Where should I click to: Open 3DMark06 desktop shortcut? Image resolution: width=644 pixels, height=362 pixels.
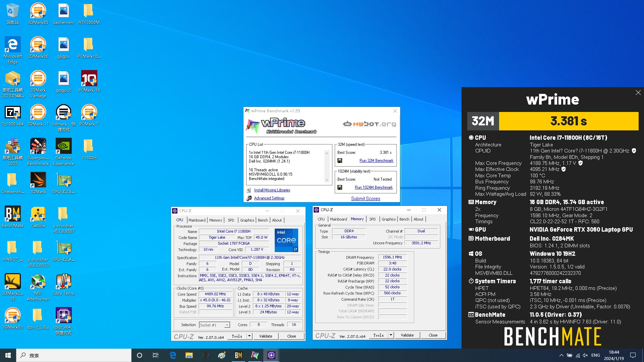tap(38, 48)
